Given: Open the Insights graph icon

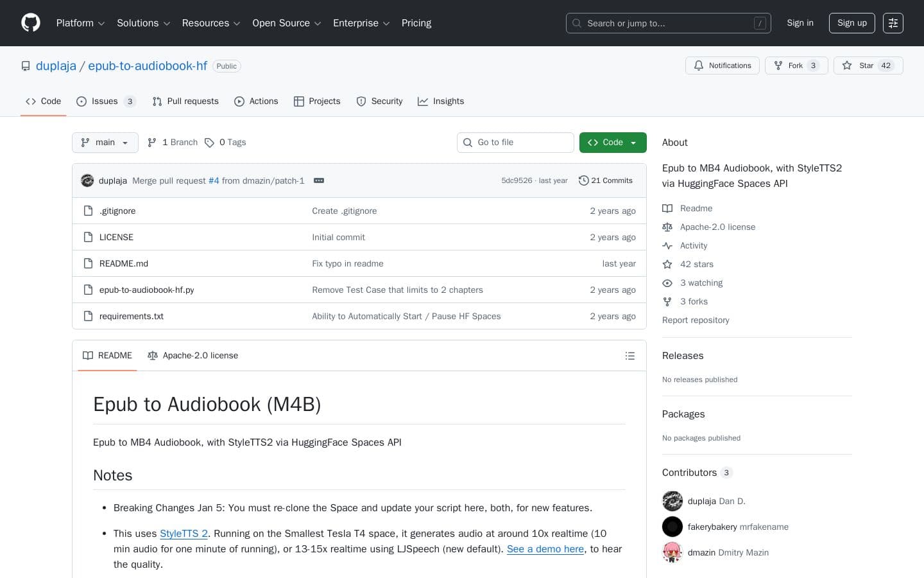Looking at the screenshot, I should click(x=424, y=101).
